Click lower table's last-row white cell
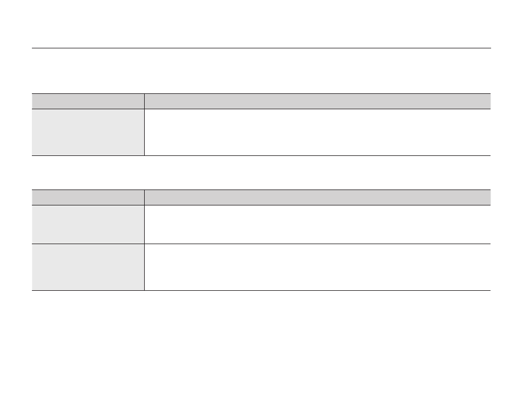523x420 pixels. (x=317, y=267)
